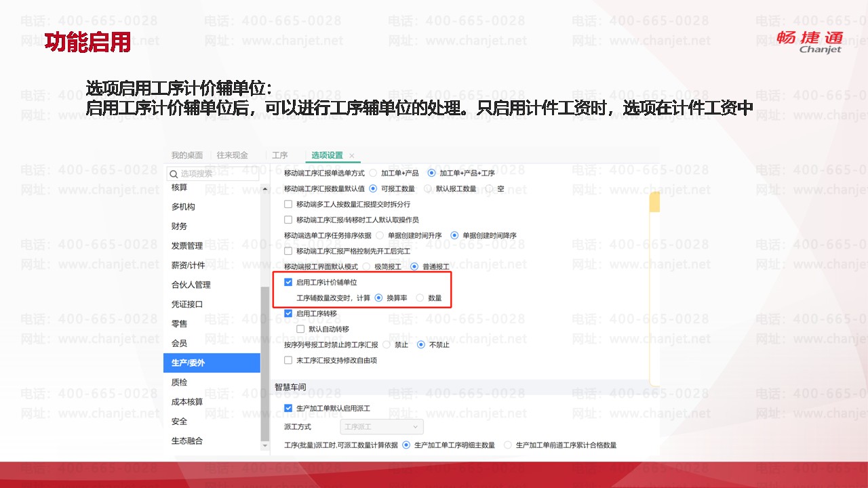This screenshot has height=488, width=868.
Task: Check 末工序汇报支持修改自由项
Action: click(x=288, y=360)
